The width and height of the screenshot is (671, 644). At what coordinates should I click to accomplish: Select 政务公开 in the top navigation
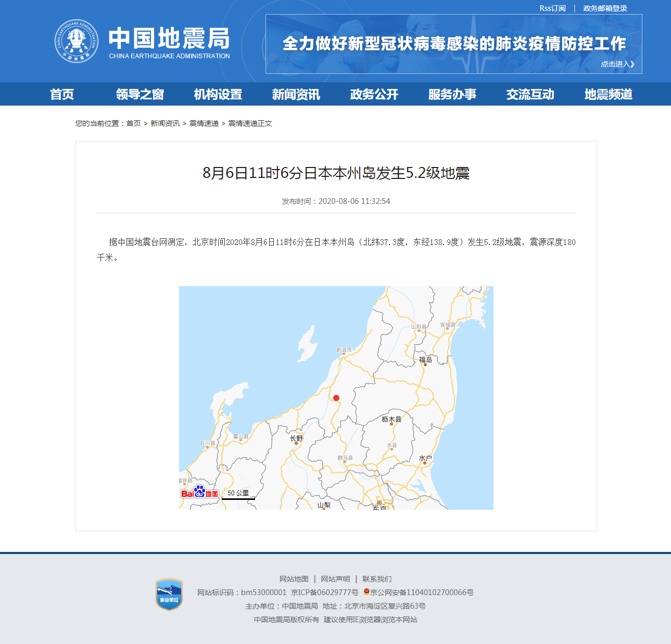[x=374, y=94]
